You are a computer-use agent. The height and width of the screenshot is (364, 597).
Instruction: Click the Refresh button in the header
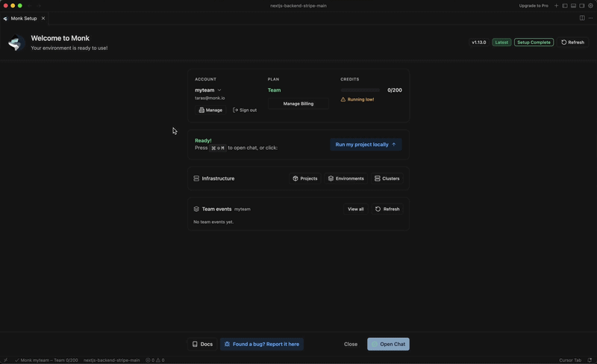pos(572,43)
